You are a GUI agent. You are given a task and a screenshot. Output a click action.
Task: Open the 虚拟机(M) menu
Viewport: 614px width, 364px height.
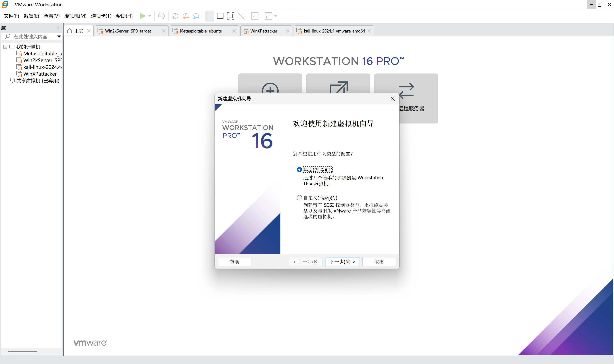75,16
